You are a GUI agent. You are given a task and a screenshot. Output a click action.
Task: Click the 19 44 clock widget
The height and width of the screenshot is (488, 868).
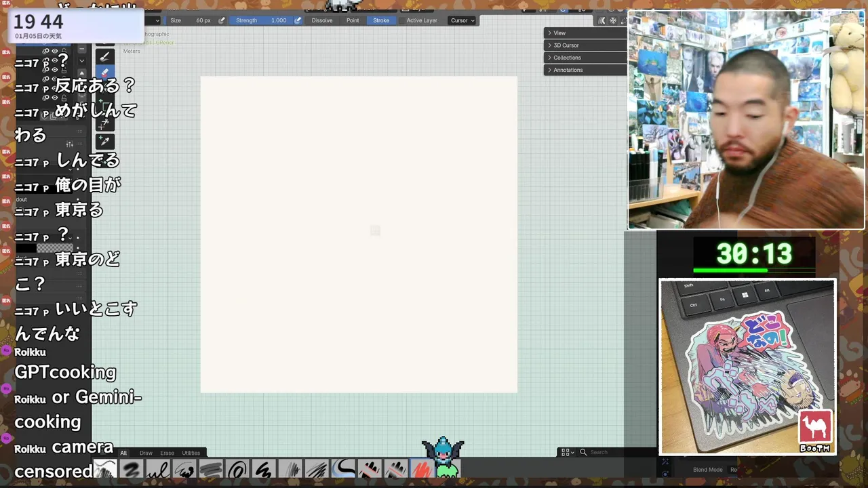76,26
